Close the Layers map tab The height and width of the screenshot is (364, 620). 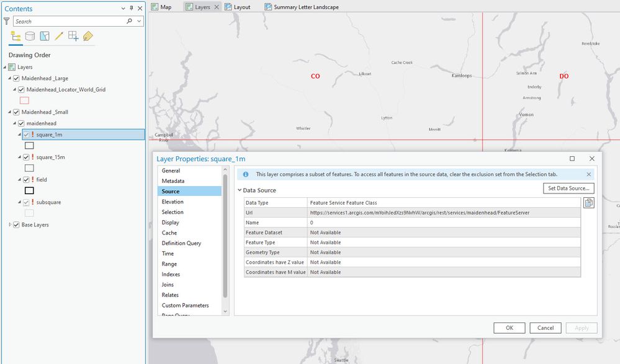coord(217,7)
